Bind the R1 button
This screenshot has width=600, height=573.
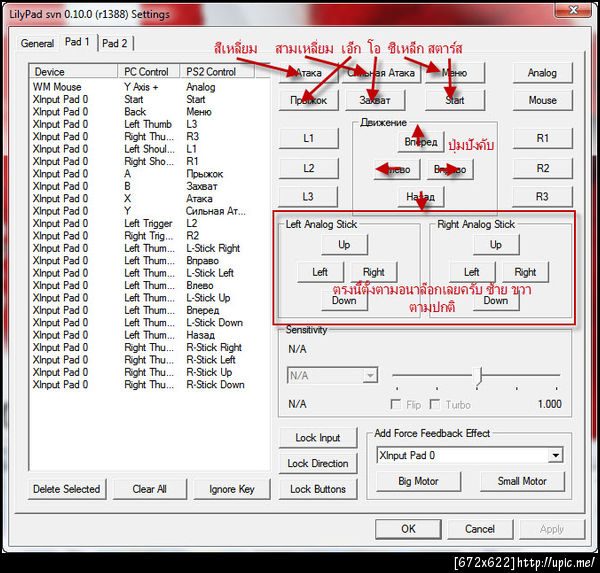542,138
